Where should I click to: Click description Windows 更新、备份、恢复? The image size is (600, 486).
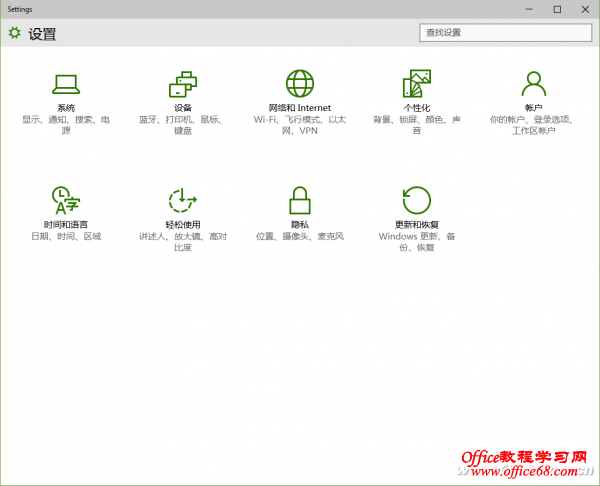417,242
